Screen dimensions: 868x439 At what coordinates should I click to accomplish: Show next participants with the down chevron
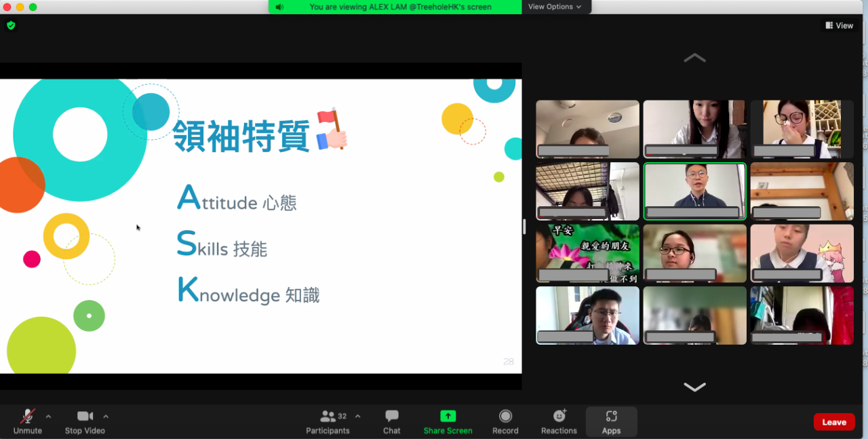[x=694, y=387]
